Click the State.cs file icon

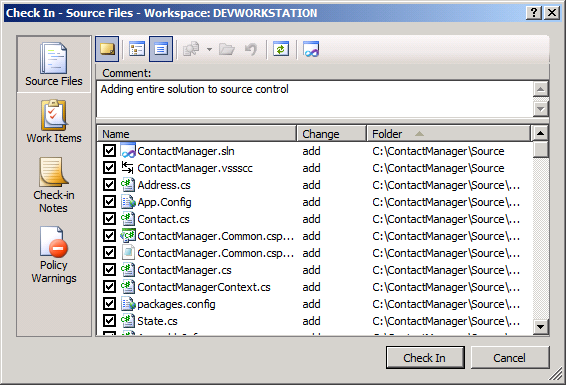click(x=128, y=320)
